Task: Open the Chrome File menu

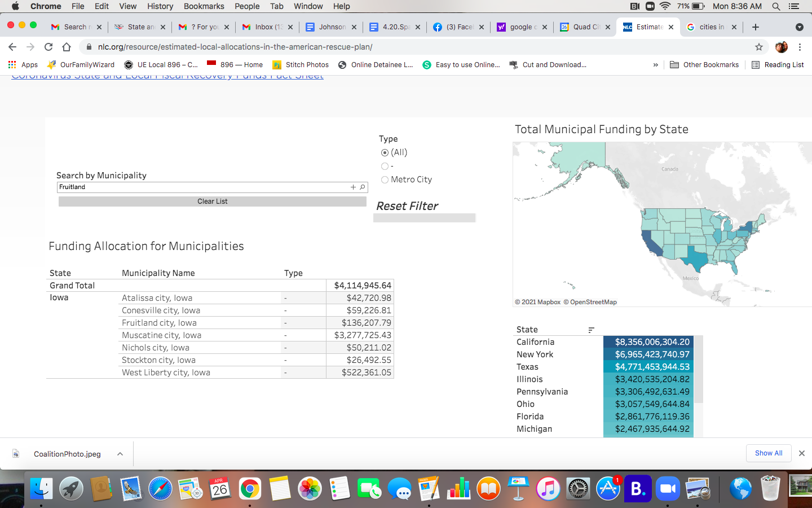Action: click(x=78, y=6)
